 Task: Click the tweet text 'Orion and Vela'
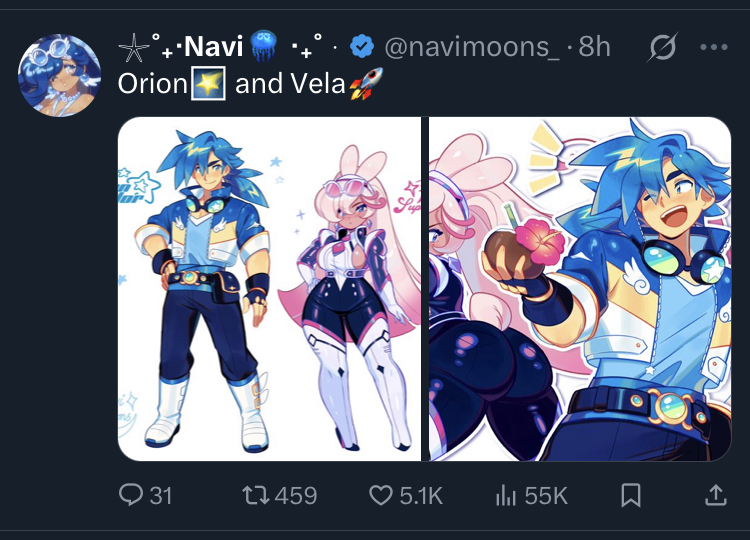[x=250, y=84]
